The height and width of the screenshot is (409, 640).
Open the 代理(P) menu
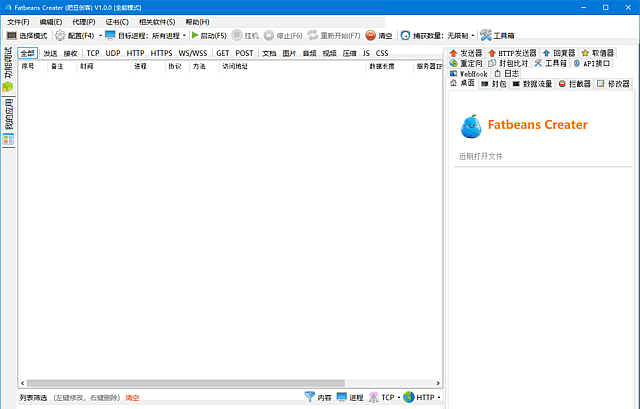coord(84,22)
